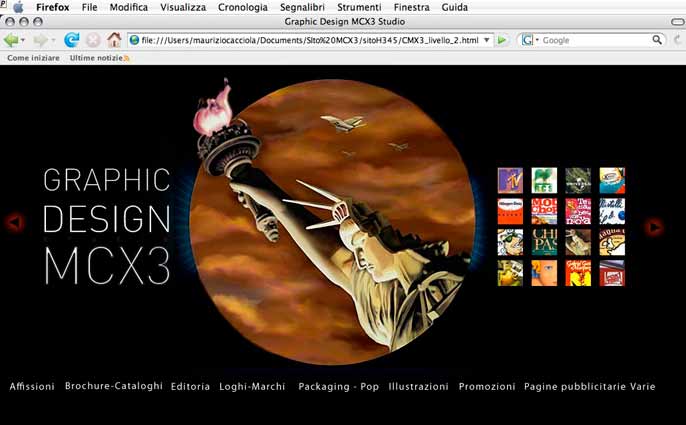Click the green Back arrow button
The height and width of the screenshot is (425, 686).
(10, 40)
